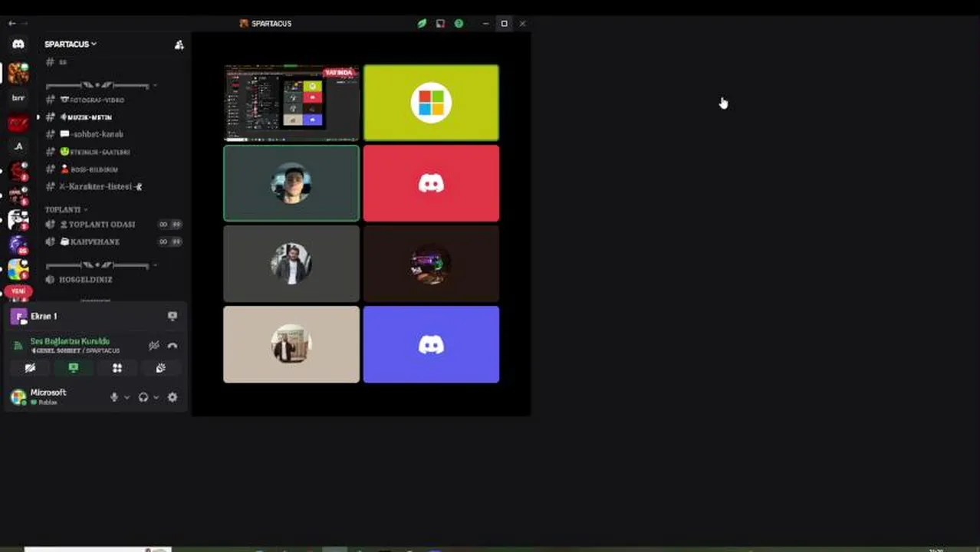The height and width of the screenshot is (552, 980).
Task: Toggle headphone deafen in user panel
Action: pyautogui.click(x=143, y=397)
